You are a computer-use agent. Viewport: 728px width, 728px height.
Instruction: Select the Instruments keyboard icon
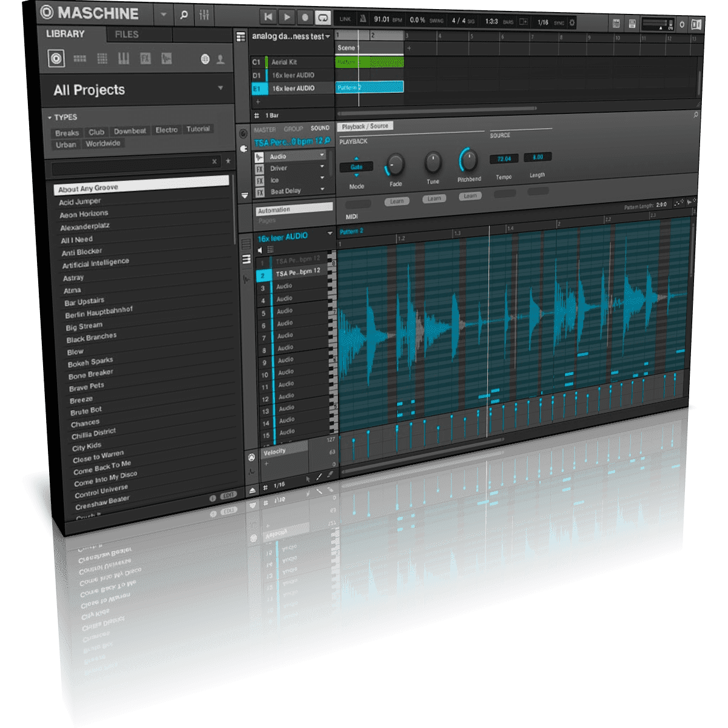pyautogui.click(x=123, y=58)
